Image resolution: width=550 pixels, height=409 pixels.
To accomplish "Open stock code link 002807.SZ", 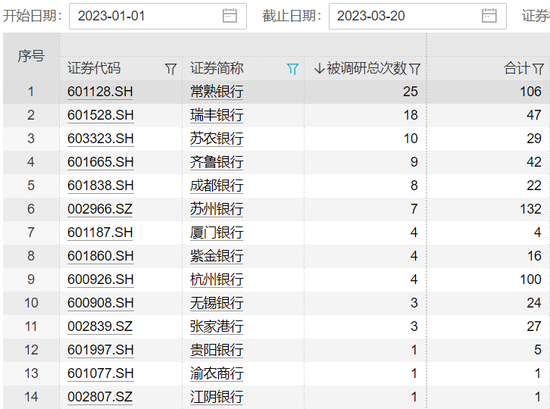I will click(x=100, y=397).
